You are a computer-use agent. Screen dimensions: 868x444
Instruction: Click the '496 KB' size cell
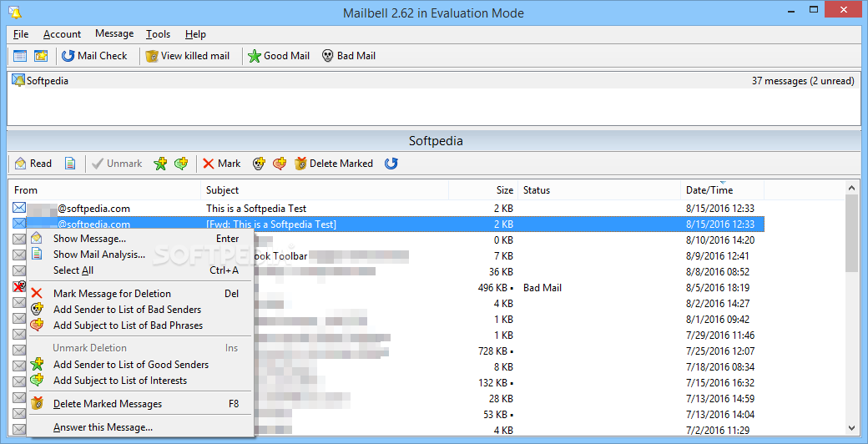coord(496,287)
